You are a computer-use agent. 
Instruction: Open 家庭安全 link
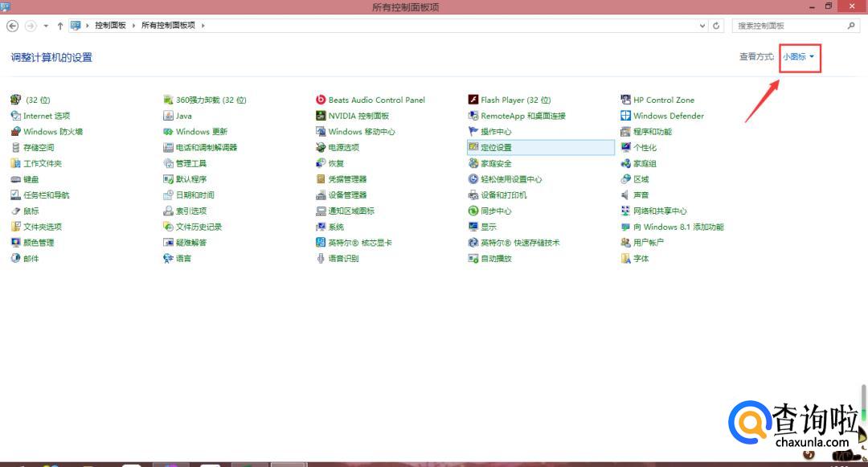[496, 163]
